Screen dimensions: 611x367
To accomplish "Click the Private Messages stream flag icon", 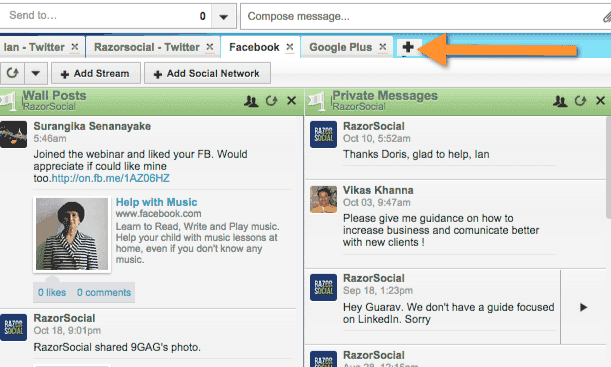I will tap(316, 101).
